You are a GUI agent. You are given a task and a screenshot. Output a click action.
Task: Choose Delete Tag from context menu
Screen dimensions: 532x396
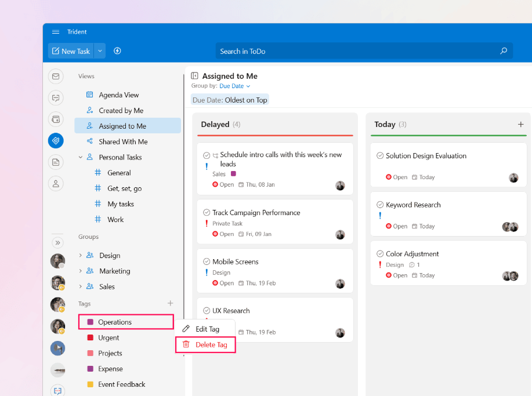pos(205,345)
